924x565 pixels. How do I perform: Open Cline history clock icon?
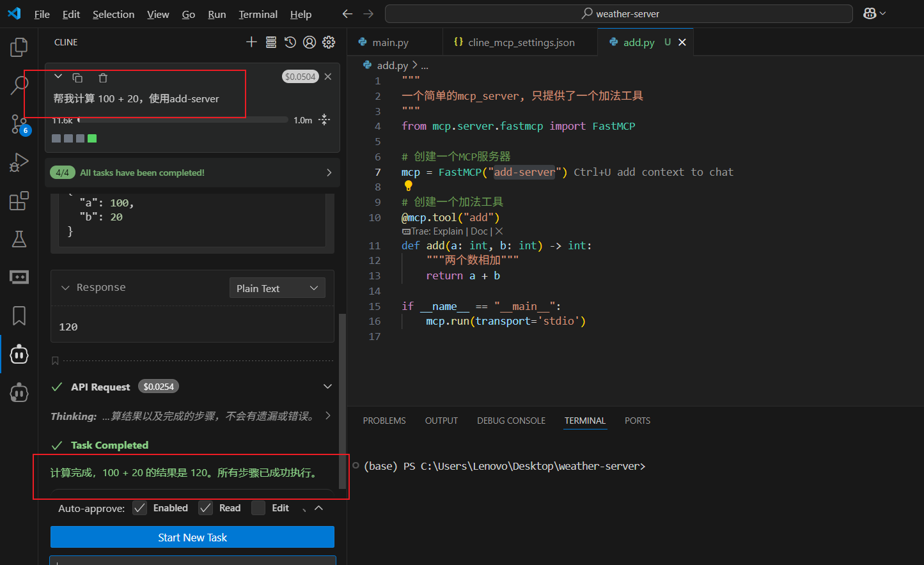290,42
